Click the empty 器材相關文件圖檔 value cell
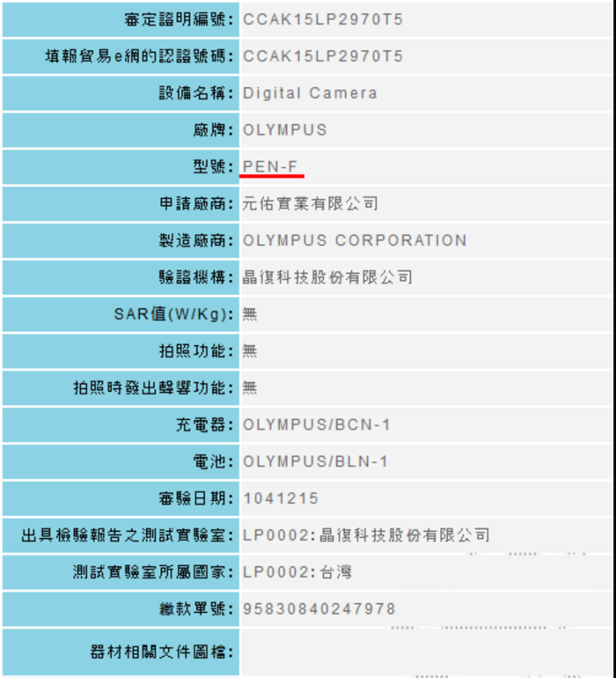 (x=427, y=652)
